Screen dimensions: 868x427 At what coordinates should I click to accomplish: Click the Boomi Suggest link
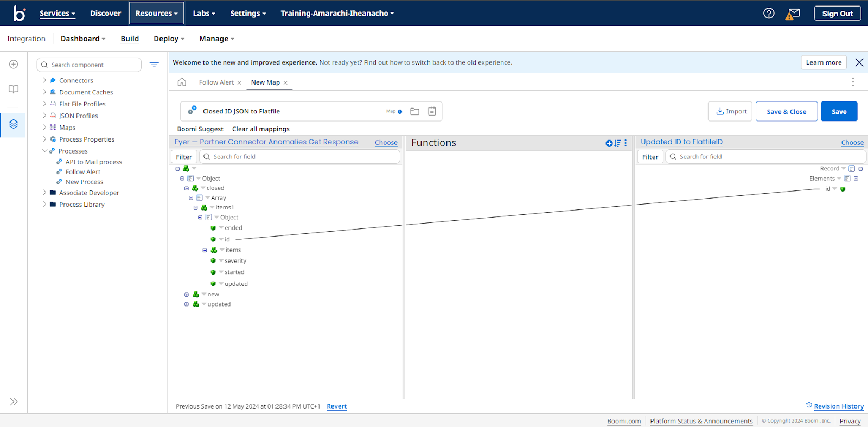click(x=200, y=129)
